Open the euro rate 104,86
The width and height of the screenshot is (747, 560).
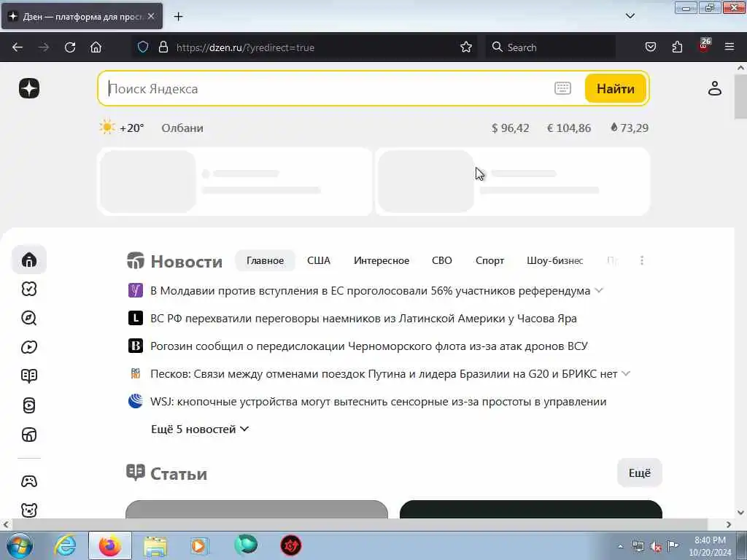tap(569, 128)
